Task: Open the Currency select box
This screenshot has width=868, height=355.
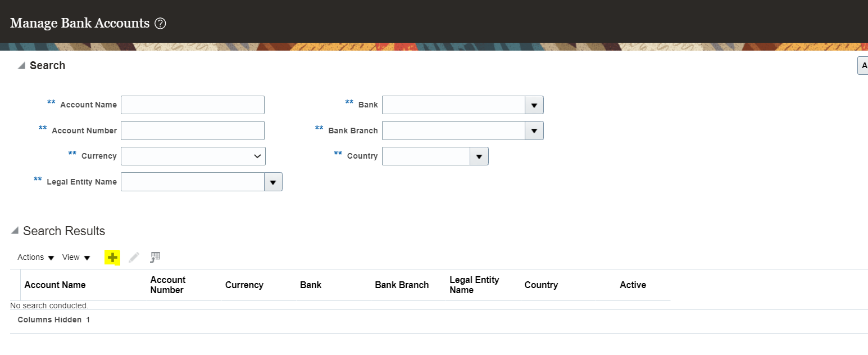Action: coord(193,156)
